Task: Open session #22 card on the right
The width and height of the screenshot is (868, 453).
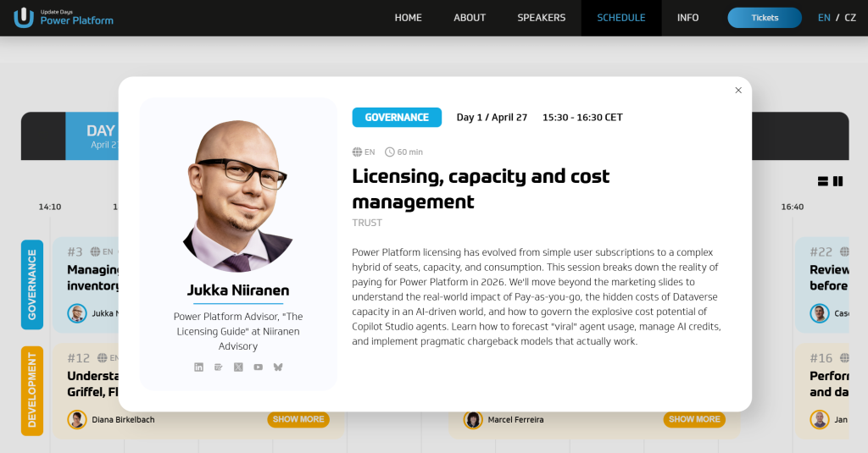Action: 821,285
